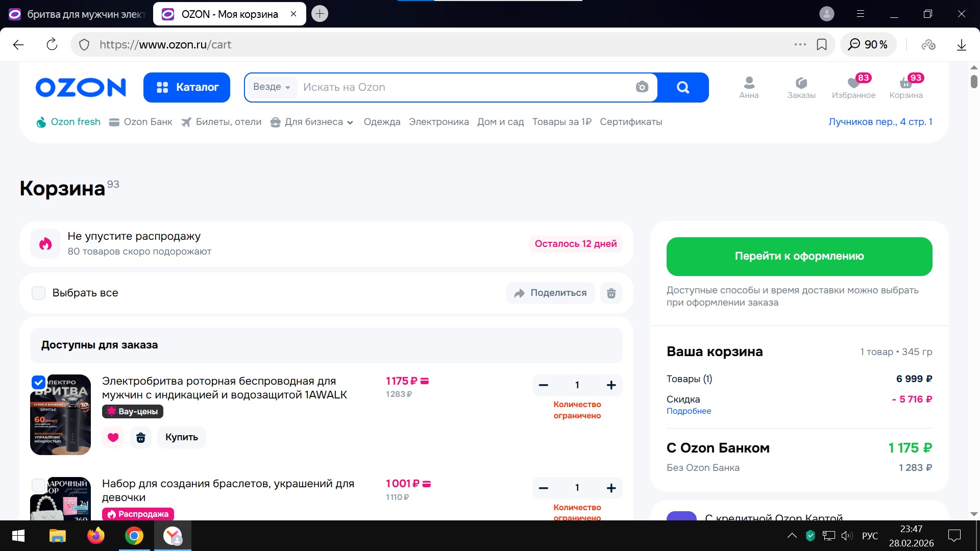Click the Подробнее discount details link
Viewport: 980px width, 551px height.
(x=689, y=411)
